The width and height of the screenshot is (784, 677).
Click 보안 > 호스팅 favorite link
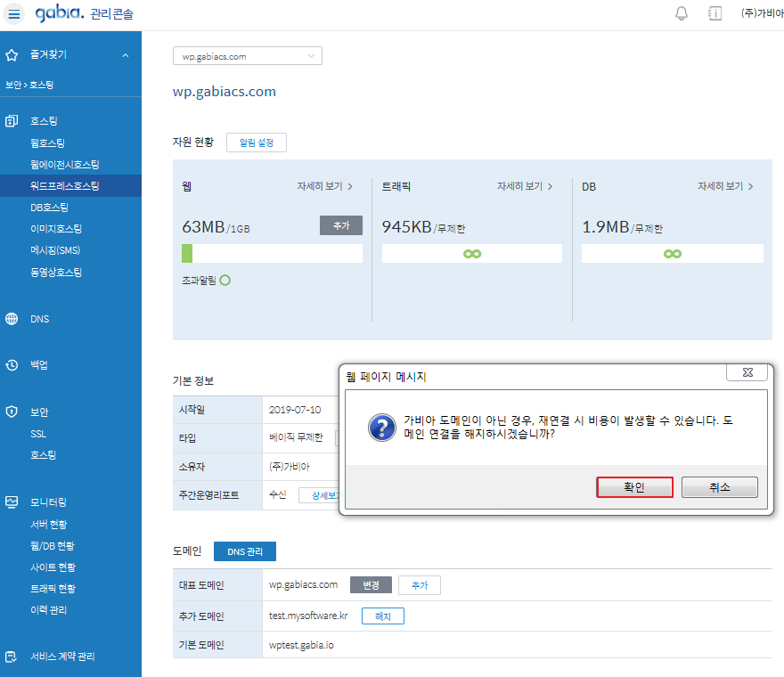29,85
